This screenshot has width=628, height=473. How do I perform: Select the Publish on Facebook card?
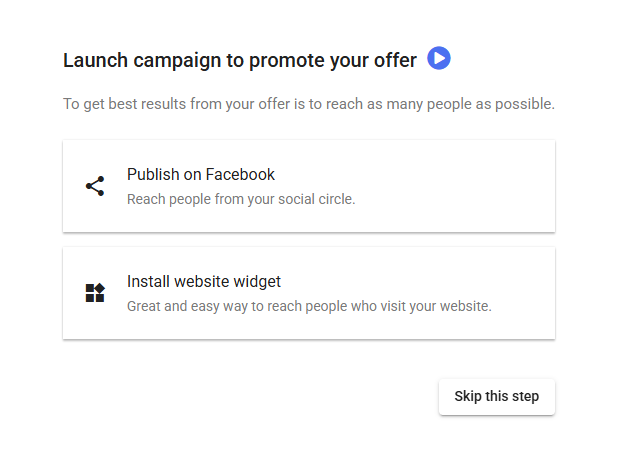(308, 186)
